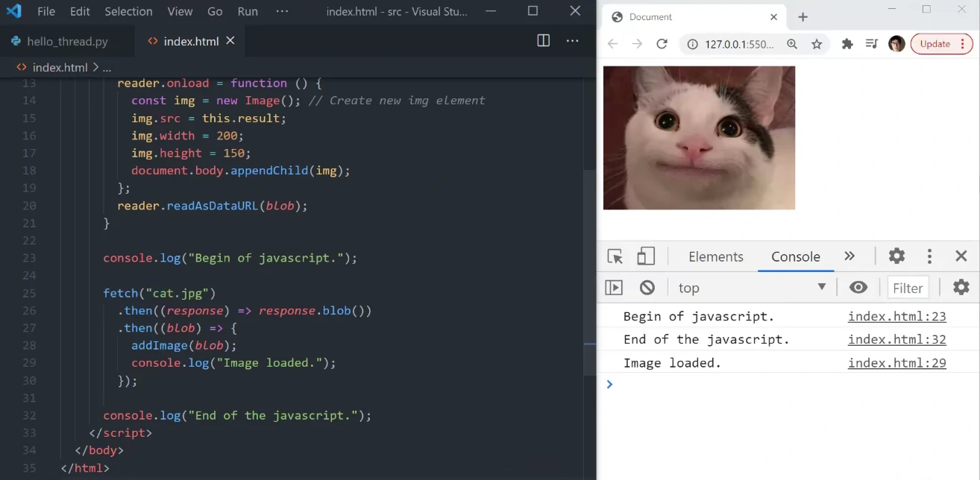The width and height of the screenshot is (980, 480).
Task: Open DevTools settings gear icon
Action: [896, 256]
